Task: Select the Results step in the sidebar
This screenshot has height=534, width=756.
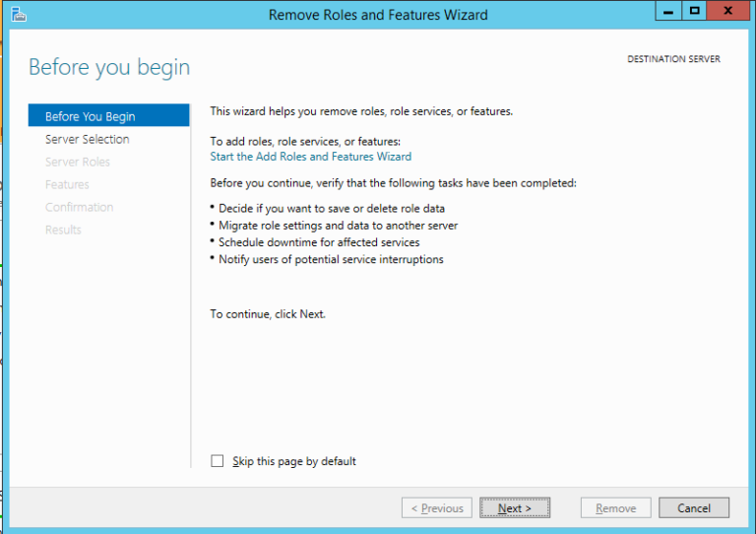Action: tap(63, 230)
